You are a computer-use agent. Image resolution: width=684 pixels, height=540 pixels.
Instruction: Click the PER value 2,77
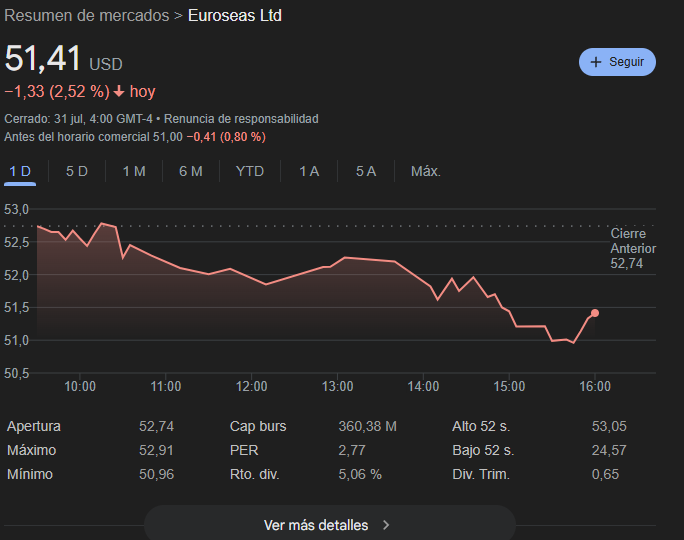(352, 450)
